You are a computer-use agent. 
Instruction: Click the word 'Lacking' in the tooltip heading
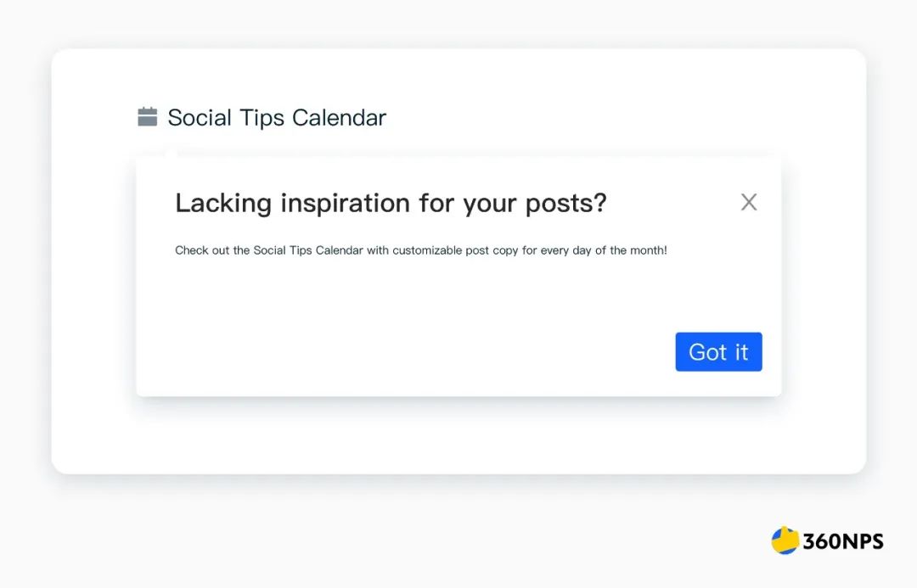click(223, 204)
